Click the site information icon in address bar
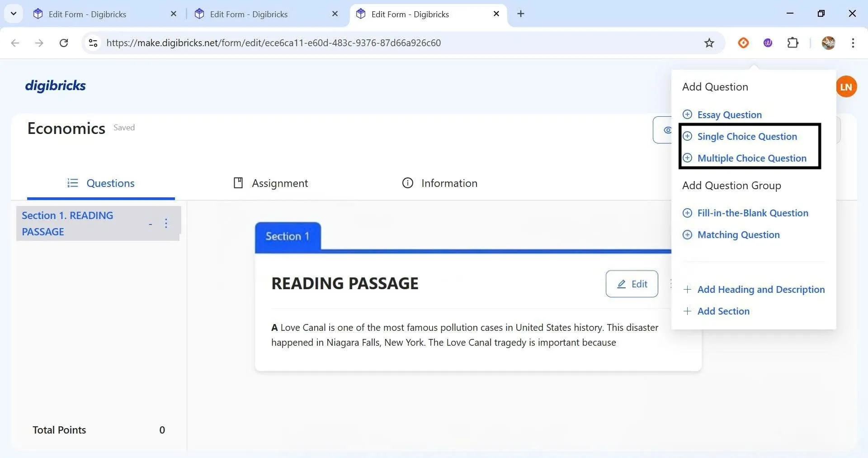Viewport: 868px width, 458px height. (93, 43)
